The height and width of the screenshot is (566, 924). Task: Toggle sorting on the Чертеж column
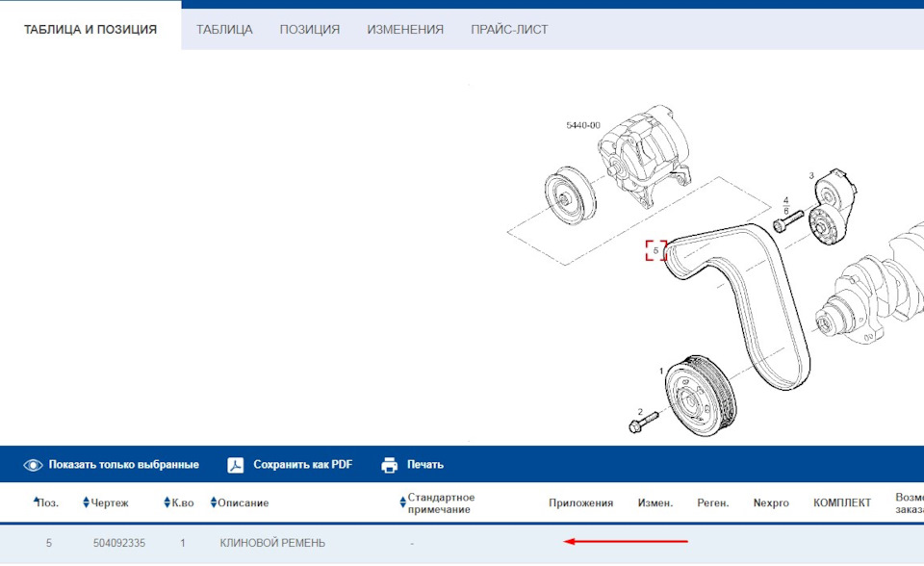coord(85,502)
